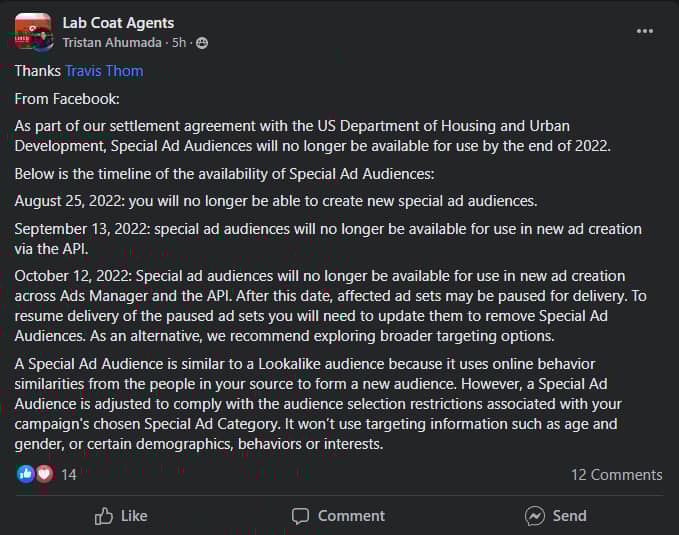Image resolution: width=679 pixels, height=535 pixels.
Task: Click the blue thumbs-up reaction icon
Action: [26, 474]
